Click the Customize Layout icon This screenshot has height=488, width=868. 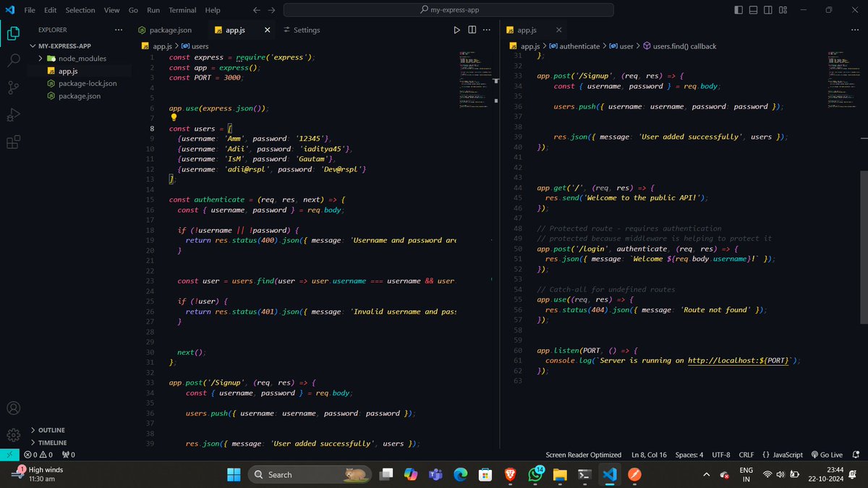[x=783, y=10]
